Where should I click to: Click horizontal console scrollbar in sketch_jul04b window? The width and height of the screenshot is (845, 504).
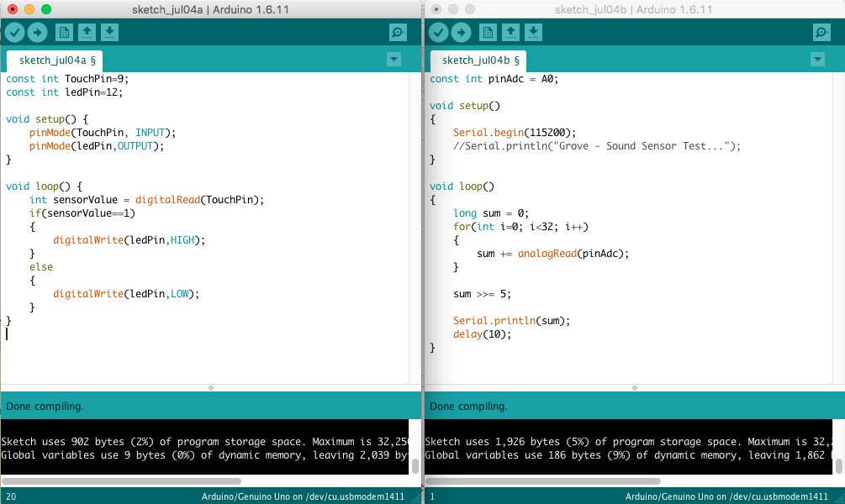(543, 480)
